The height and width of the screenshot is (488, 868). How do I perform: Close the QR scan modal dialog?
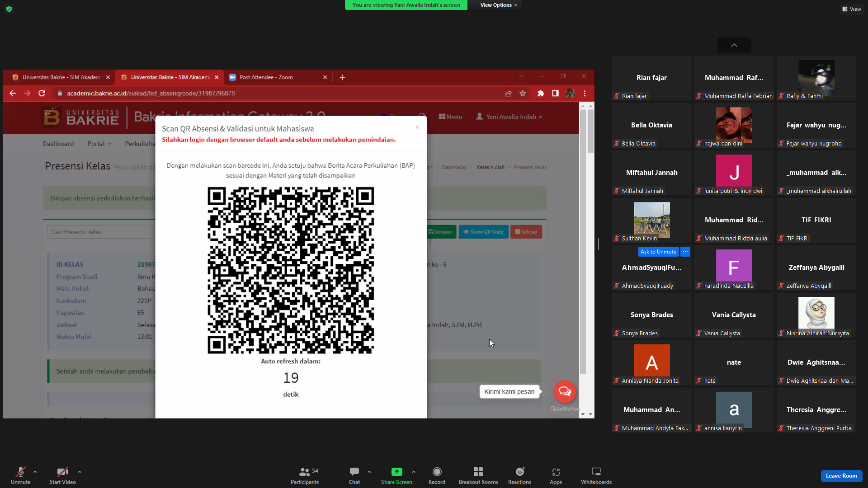point(417,127)
